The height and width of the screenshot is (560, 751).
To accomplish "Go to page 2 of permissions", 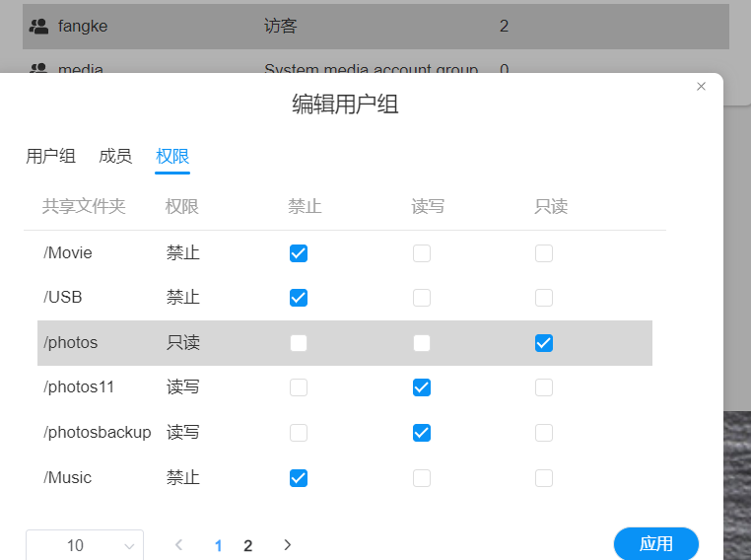I will tap(248, 545).
